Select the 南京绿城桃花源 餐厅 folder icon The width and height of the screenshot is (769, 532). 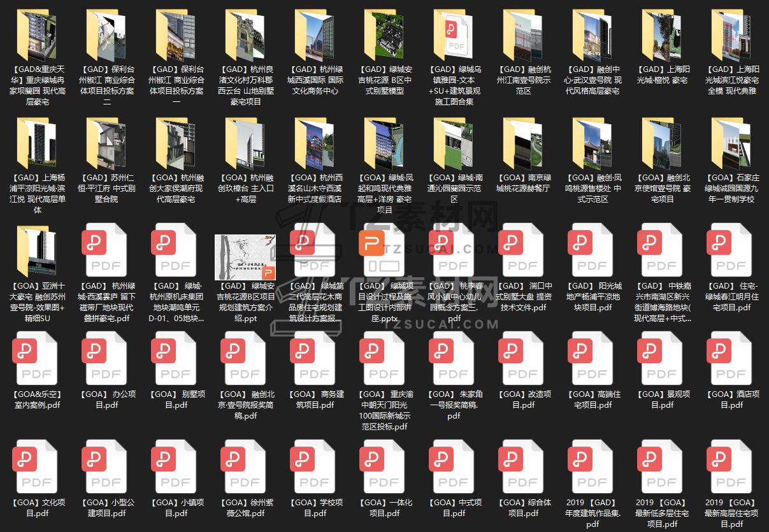tap(524, 144)
